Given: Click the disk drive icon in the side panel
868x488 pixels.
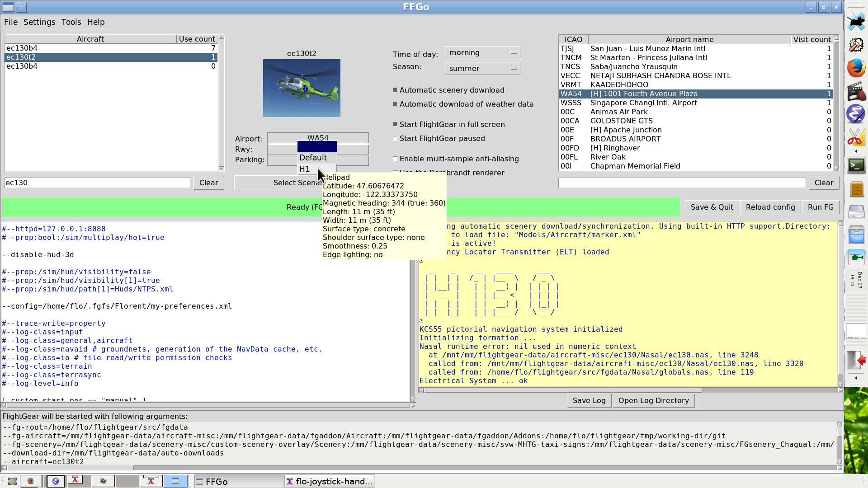Looking at the screenshot, I should pos(856,211).
